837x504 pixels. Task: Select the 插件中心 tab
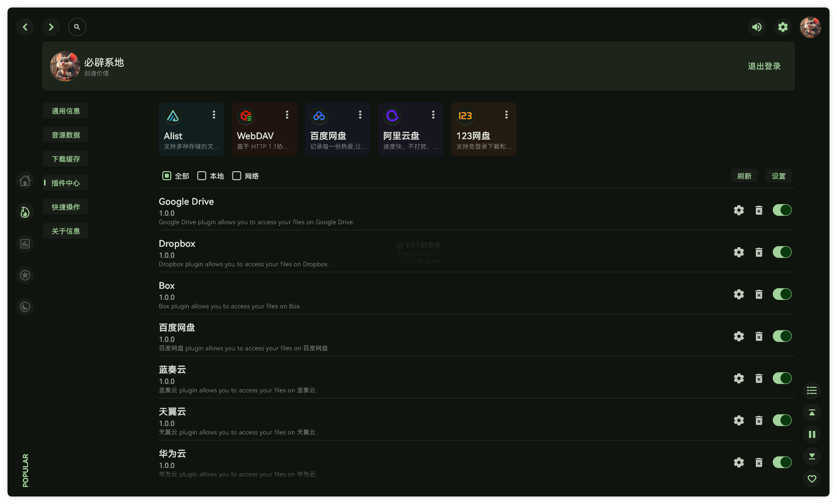[66, 183]
